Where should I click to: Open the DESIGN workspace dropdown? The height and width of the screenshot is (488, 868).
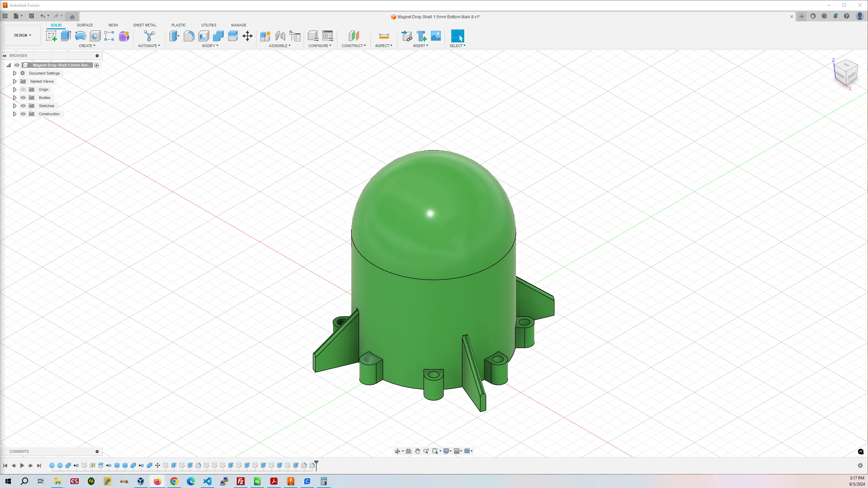22,35
